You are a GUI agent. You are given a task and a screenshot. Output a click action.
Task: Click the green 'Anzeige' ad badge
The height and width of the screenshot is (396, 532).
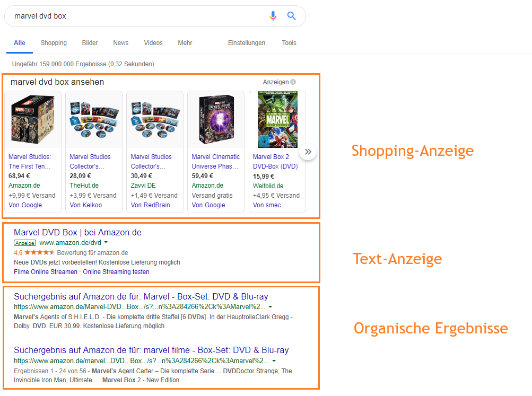tap(25, 243)
